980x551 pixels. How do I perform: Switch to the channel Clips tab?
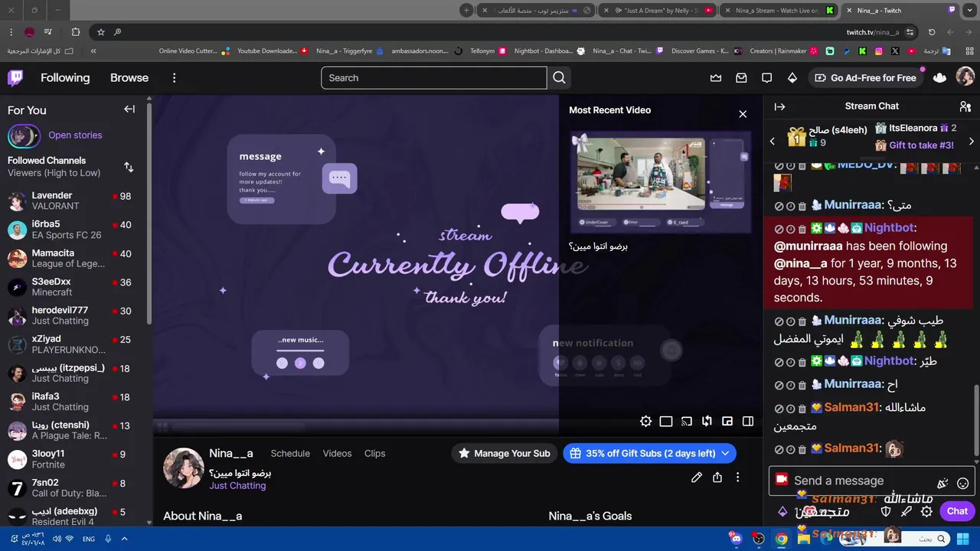(374, 453)
